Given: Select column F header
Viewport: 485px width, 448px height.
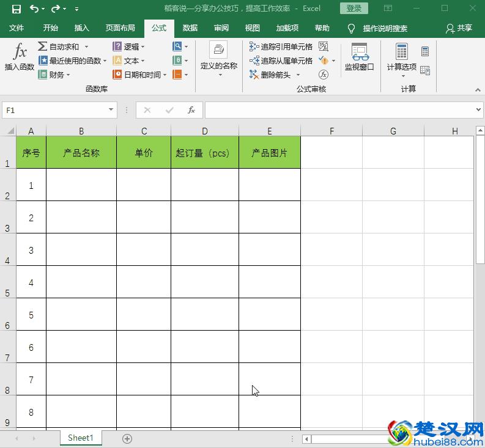Looking at the screenshot, I should (331, 131).
